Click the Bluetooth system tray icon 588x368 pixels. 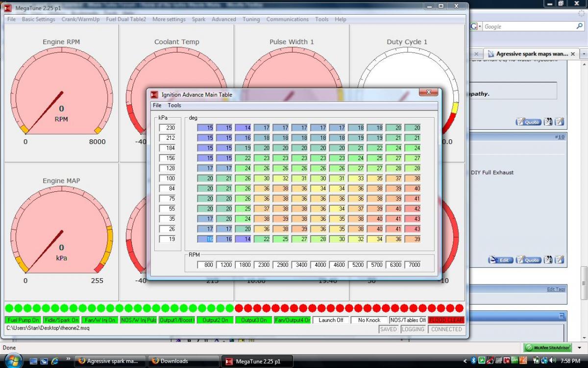474,361
